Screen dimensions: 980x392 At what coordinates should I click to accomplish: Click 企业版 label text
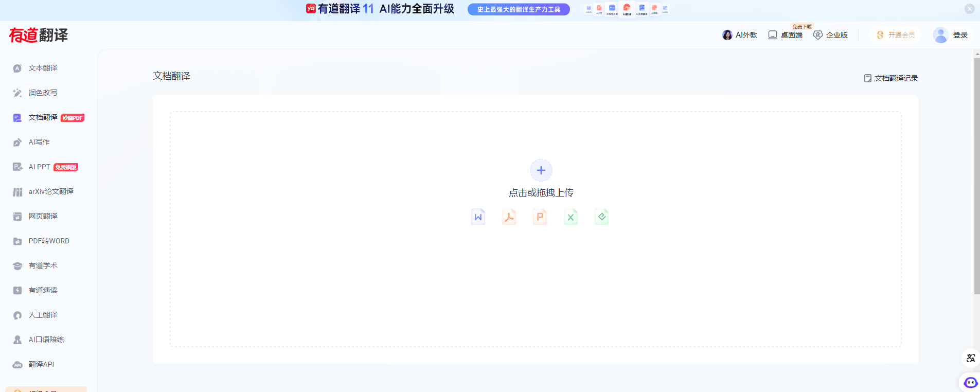tap(837, 35)
